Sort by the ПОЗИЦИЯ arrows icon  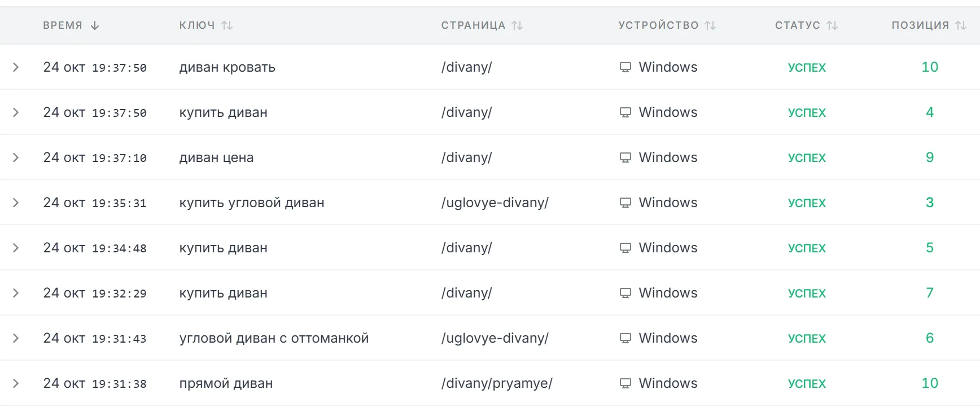[x=961, y=25]
